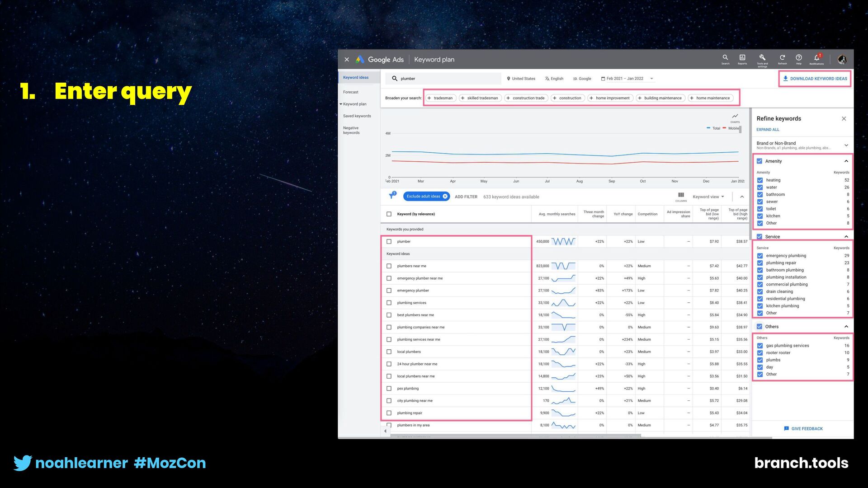Click DOWNLOAD KEYWORD IDEAS
The height and width of the screenshot is (488, 868).
click(x=815, y=79)
